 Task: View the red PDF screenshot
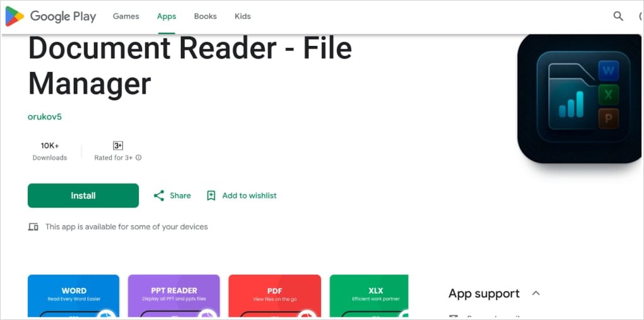[274, 296]
